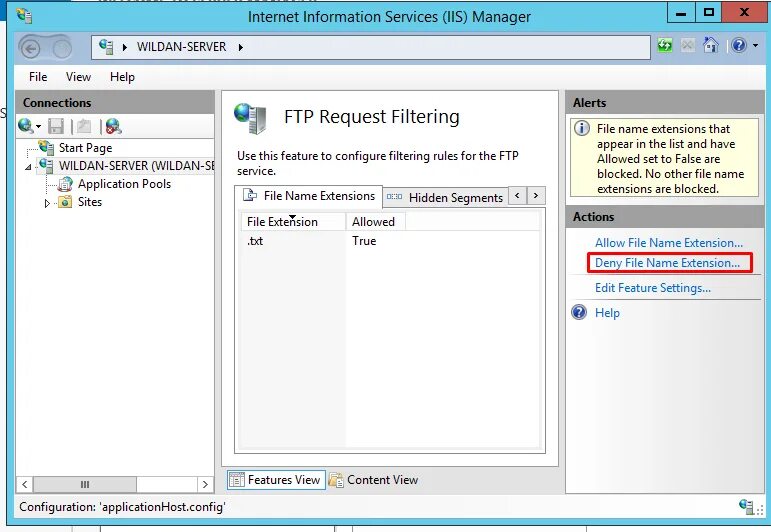Go forward with the navigation arrow
The width and height of the screenshot is (771, 532).
click(x=62, y=48)
